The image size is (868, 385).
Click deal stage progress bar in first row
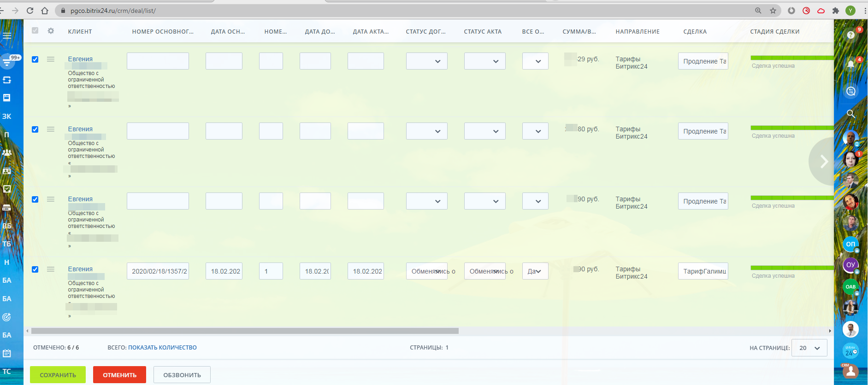click(791, 58)
